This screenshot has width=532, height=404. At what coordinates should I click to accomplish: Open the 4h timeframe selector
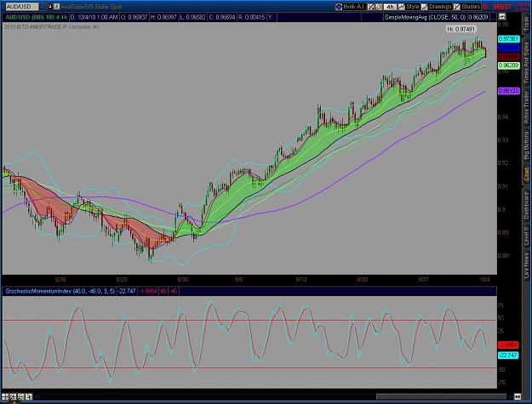391,7
